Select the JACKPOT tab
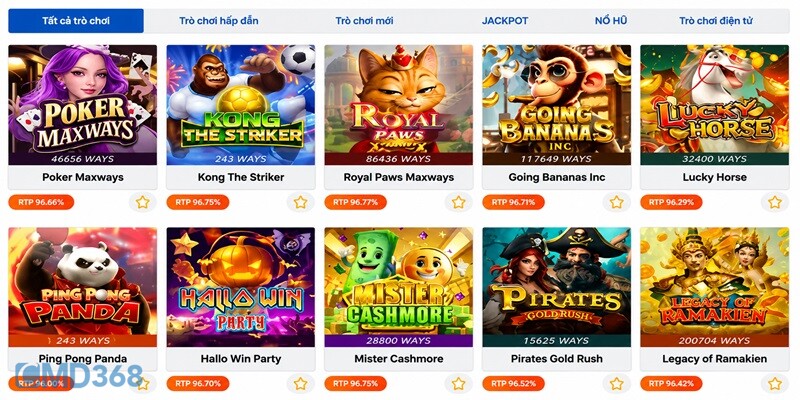Screen dimensions: 800x400 click(505, 21)
